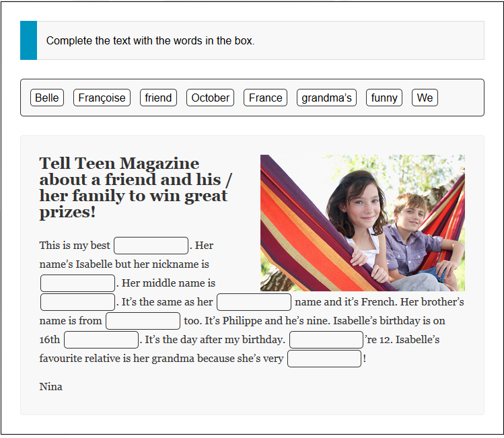Click blank after 'because she's very'
The width and height of the screenshot is (504, 438).
click(324, 359)
